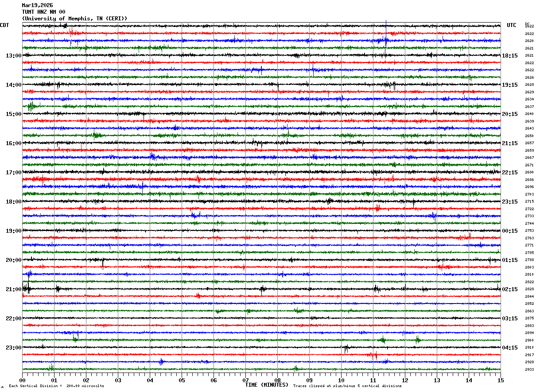Click the DC offset value 2900
This screenshot has width=536, height=392.
(x=529, y=340)
